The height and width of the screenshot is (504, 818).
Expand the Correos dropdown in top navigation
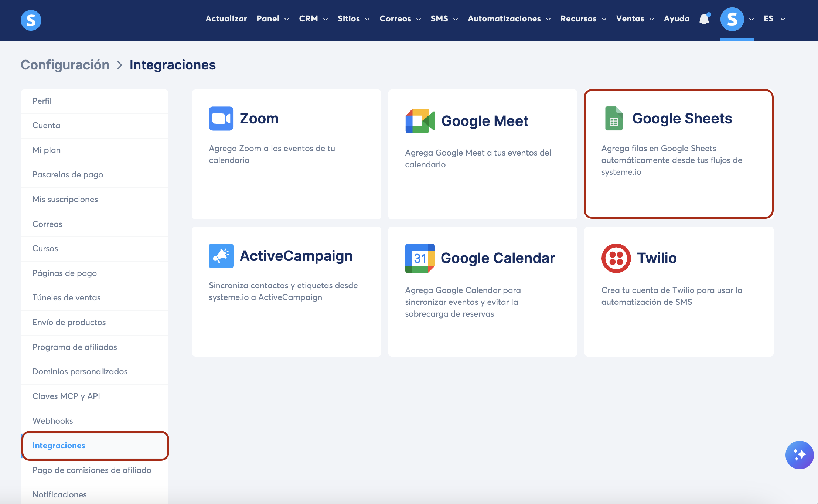(400, 18)
